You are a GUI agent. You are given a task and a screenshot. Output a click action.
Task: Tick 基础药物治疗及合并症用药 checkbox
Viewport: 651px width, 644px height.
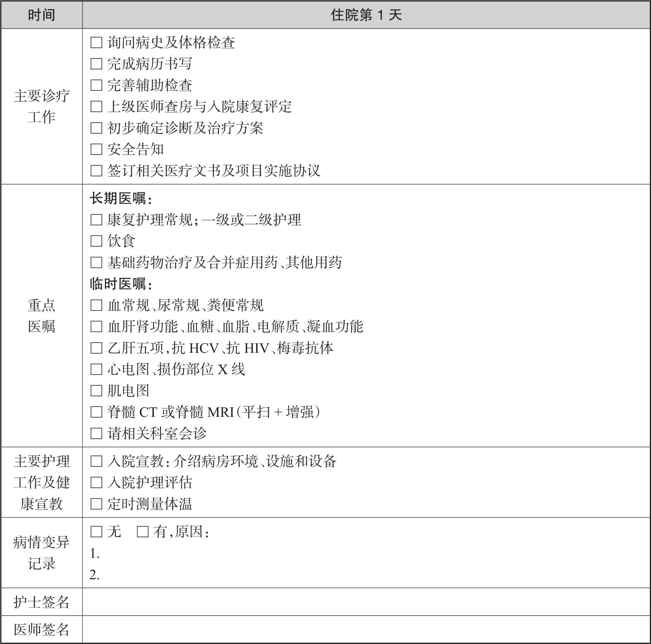(97, 262)
